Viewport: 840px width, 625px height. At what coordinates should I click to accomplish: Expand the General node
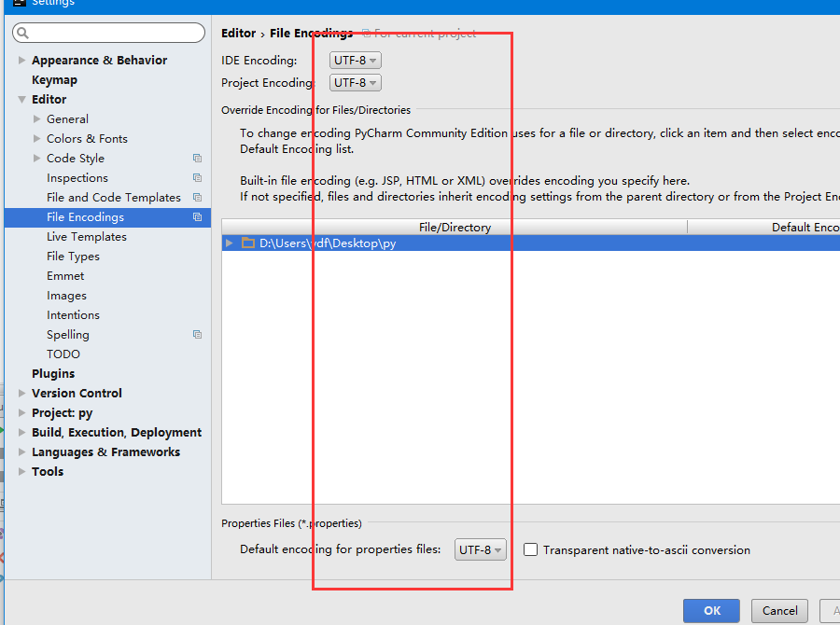click(x=37, y=118)
